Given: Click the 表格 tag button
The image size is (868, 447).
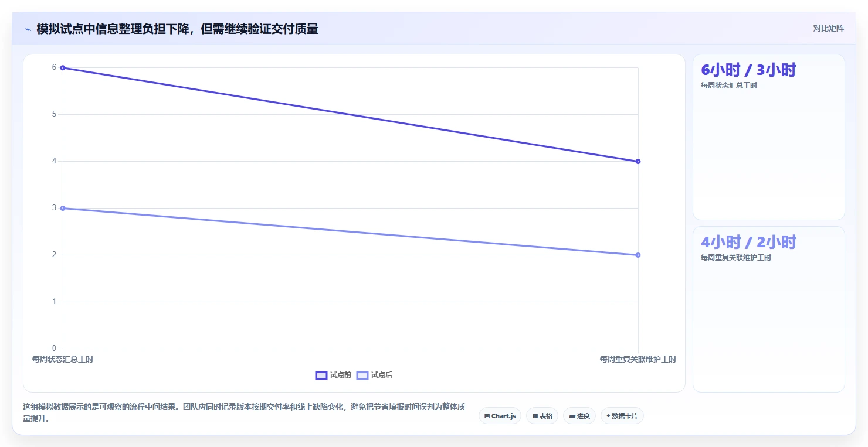Looking at the screenshot, I should pos(542,416).
